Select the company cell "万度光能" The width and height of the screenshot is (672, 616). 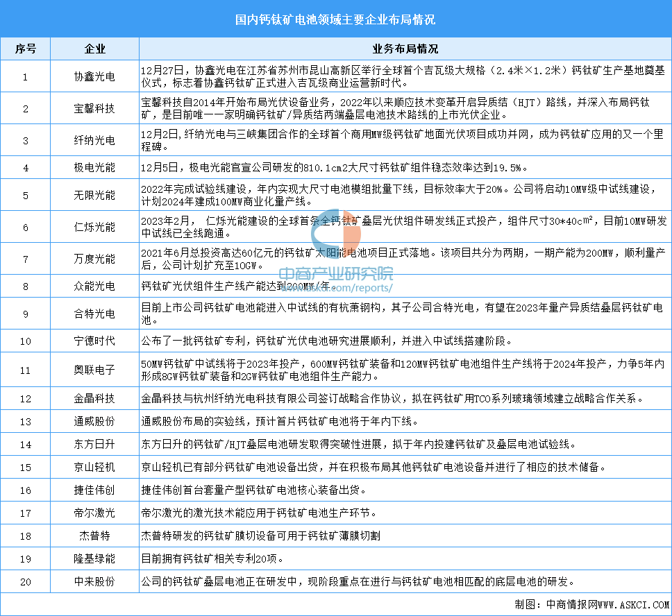[94, 259]
